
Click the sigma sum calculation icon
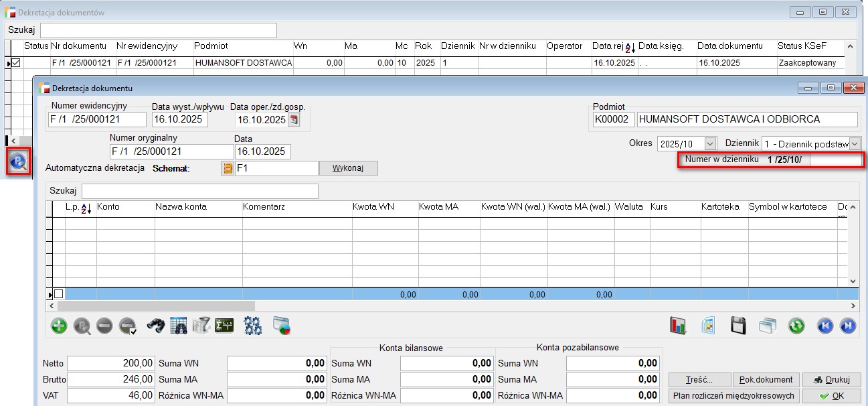click(x=224, y=326)
